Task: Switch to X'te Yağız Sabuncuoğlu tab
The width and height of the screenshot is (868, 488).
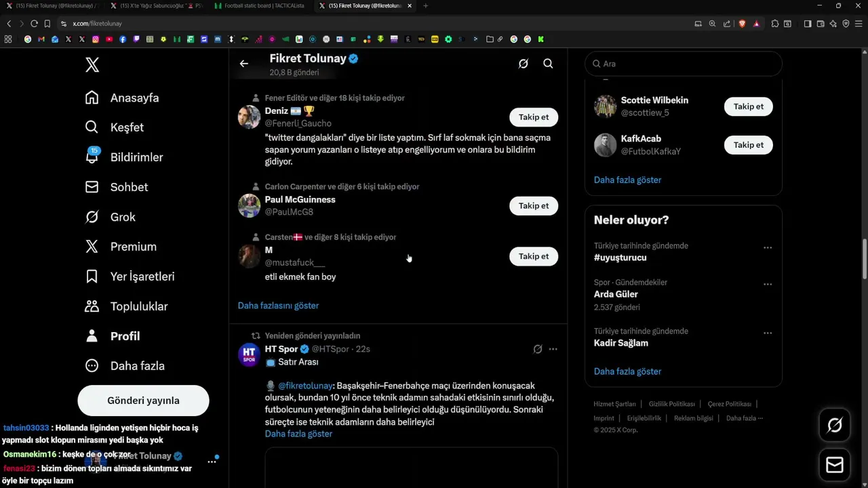Action: pyautogui.click(x=156, y=5)
